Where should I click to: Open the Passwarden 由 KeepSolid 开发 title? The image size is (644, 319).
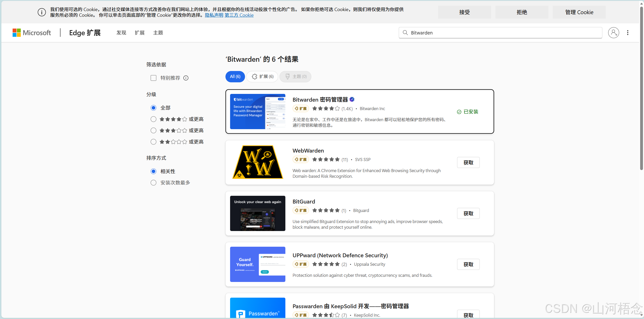click(351, 306)
